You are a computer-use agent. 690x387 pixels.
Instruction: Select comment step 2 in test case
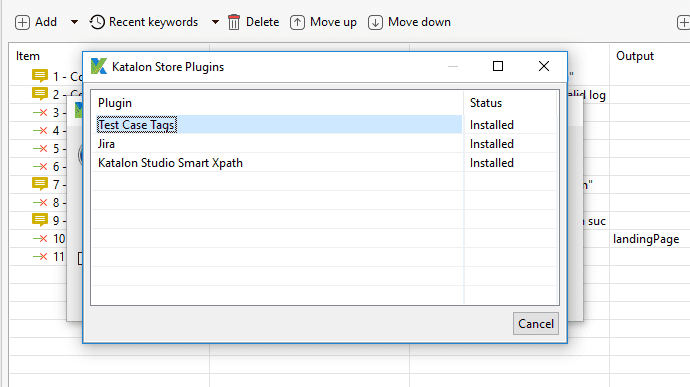[57, 94]
